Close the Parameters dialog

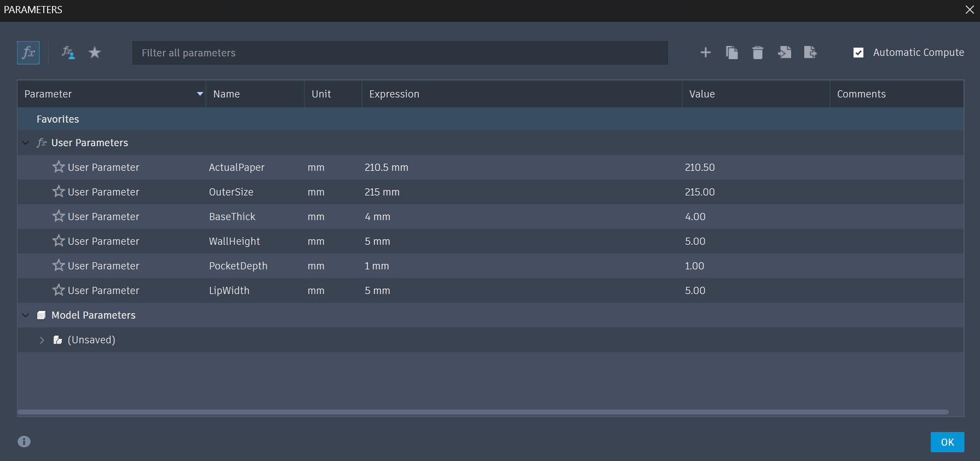pyautogui.click(x=970, y=10)
